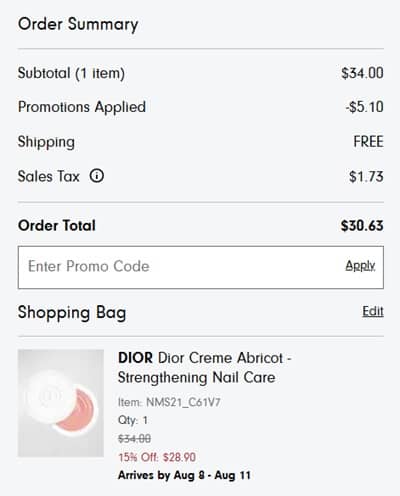Click the Sales Tax amount $1.73
Viewport: 400px width, 496px height.
point(366,176)
